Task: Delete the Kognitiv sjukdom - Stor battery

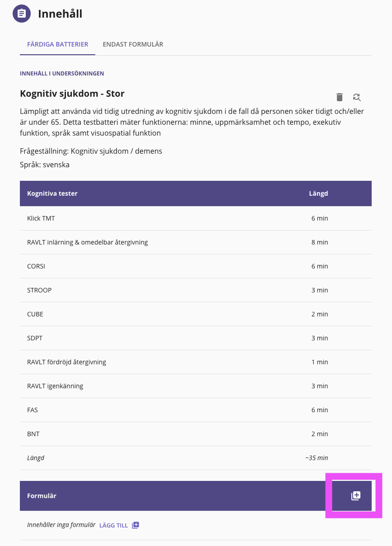Action: pos(340,97)
